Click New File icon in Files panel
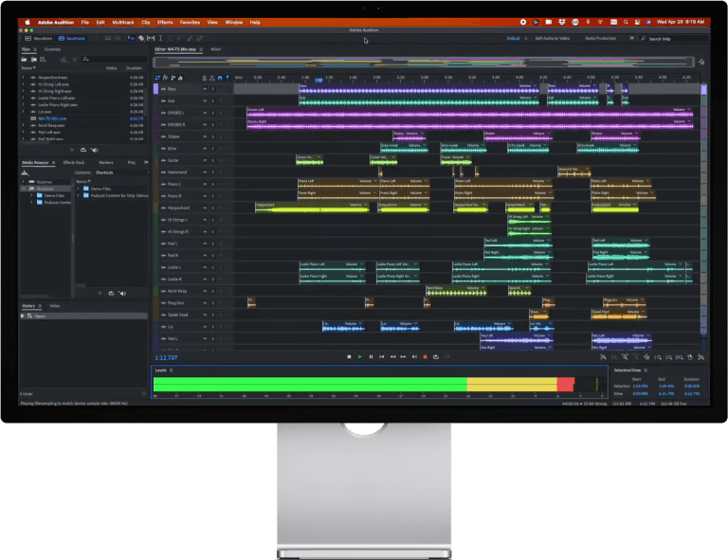Image resolution: width=728 pixels, height=560 pixels. pyautogui.click(x=44, y=60)
